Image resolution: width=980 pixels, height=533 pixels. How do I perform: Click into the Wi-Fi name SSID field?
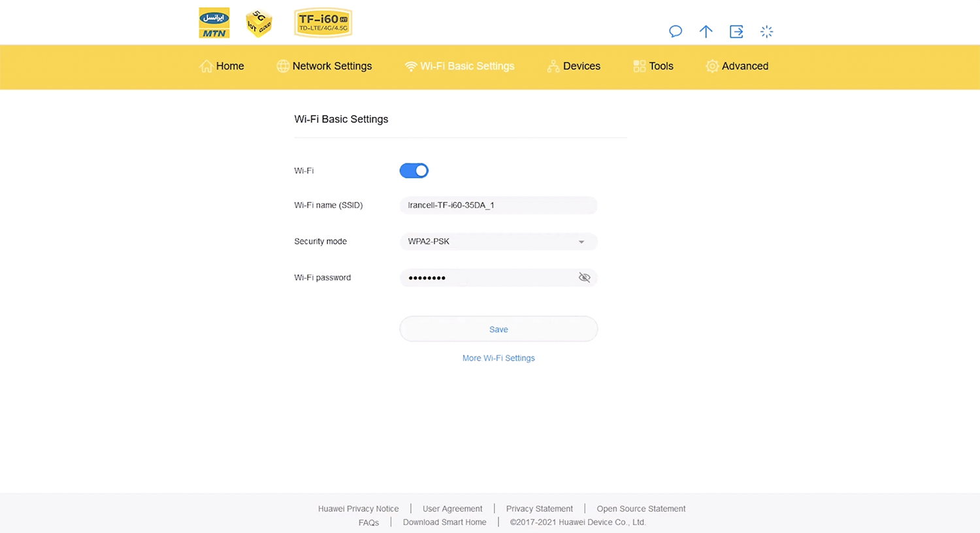point(498,205)
